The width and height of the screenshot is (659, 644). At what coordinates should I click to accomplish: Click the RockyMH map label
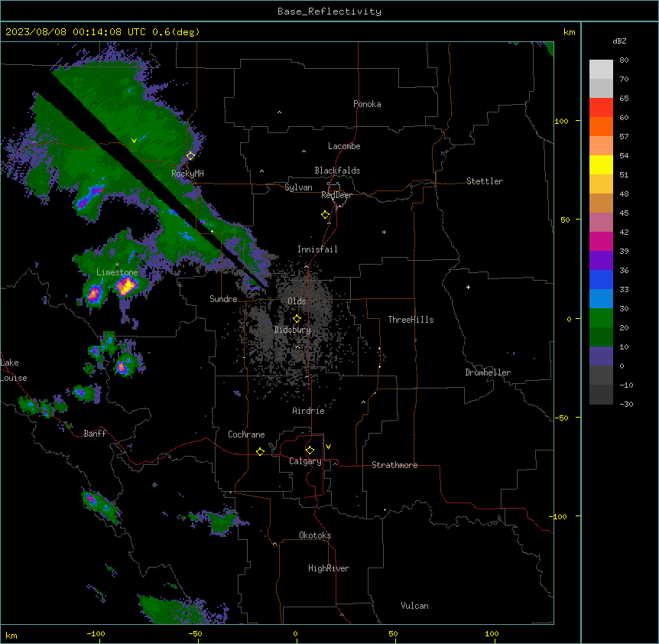click(187, 173)
